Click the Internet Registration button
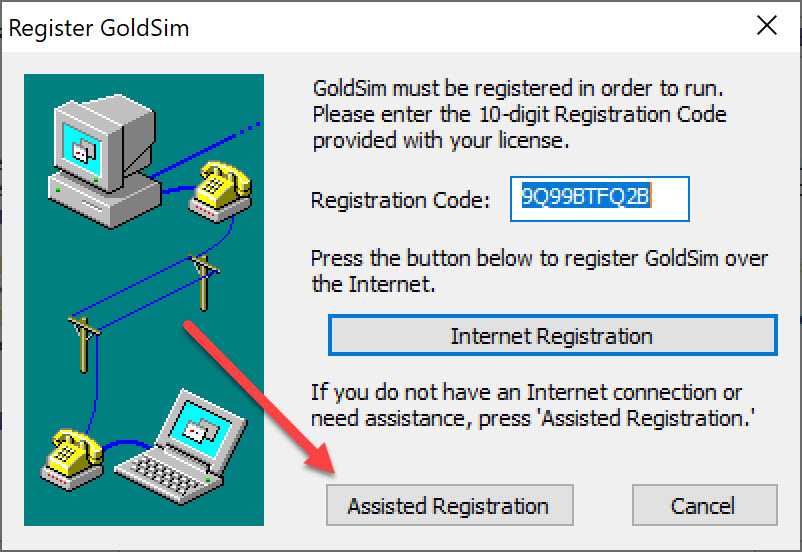 (552, 336)
